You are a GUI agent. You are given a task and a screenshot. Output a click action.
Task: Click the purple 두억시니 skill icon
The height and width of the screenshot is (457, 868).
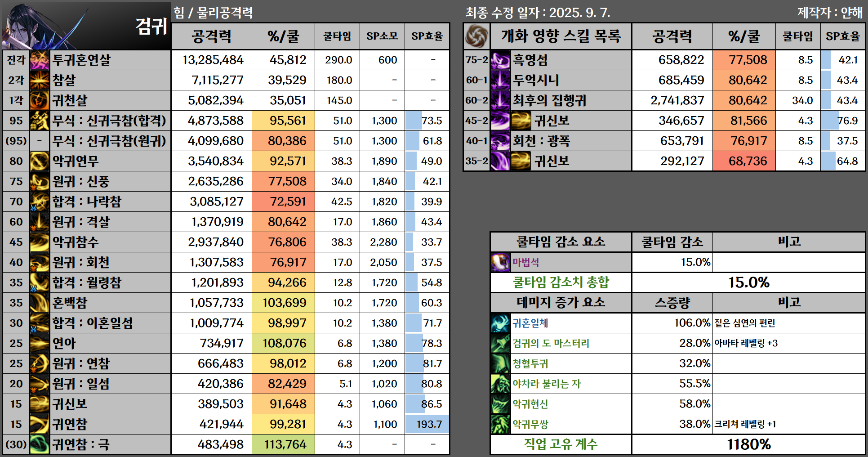500,80
